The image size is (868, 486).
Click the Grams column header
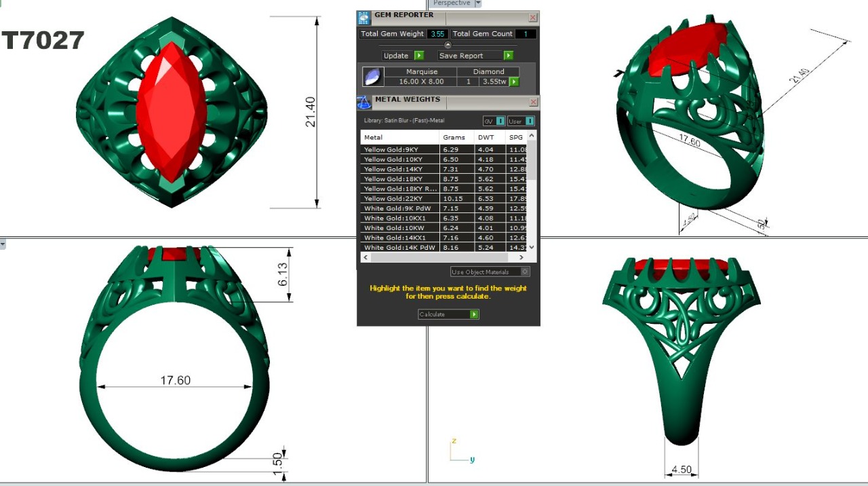point(454,137)
